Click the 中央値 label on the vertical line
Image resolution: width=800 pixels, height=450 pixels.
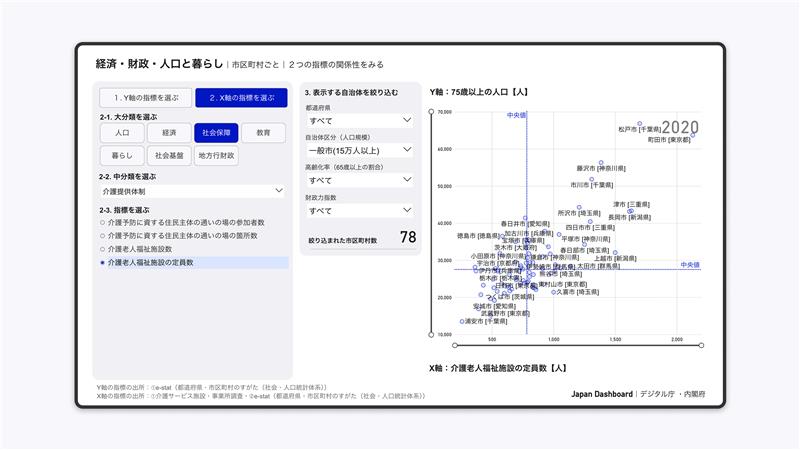pyautogui.click(x=516, y=115)
